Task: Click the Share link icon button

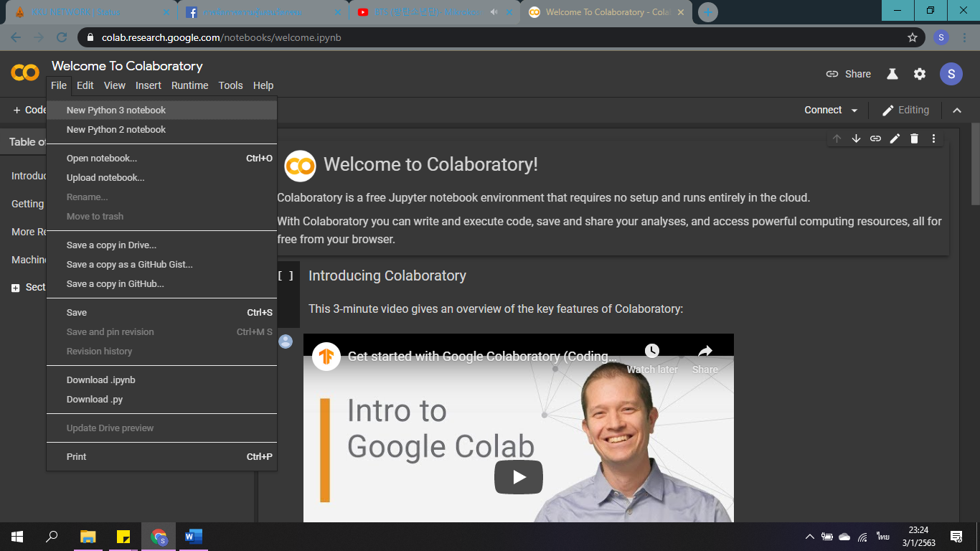Action: click(848, 74)
